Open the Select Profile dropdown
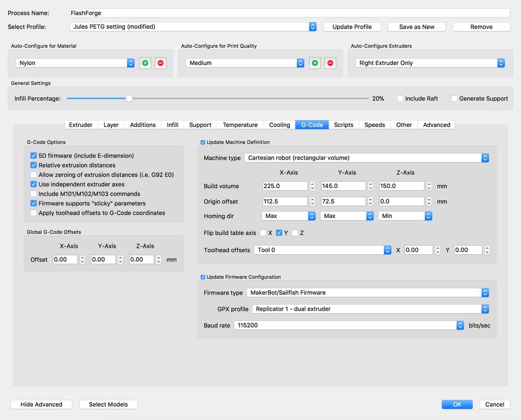The height and width of the screenshot is (420, 521). [193, 27]
